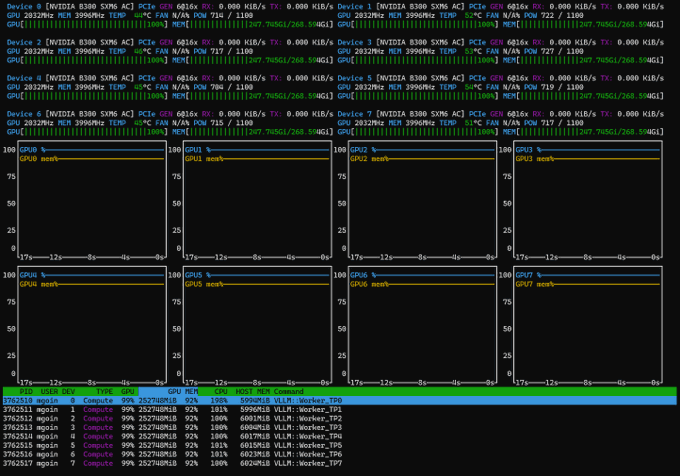Click the middle of the GPU6 history graph
The width and height of the screenshot is (680, 476).
[422, 325]
